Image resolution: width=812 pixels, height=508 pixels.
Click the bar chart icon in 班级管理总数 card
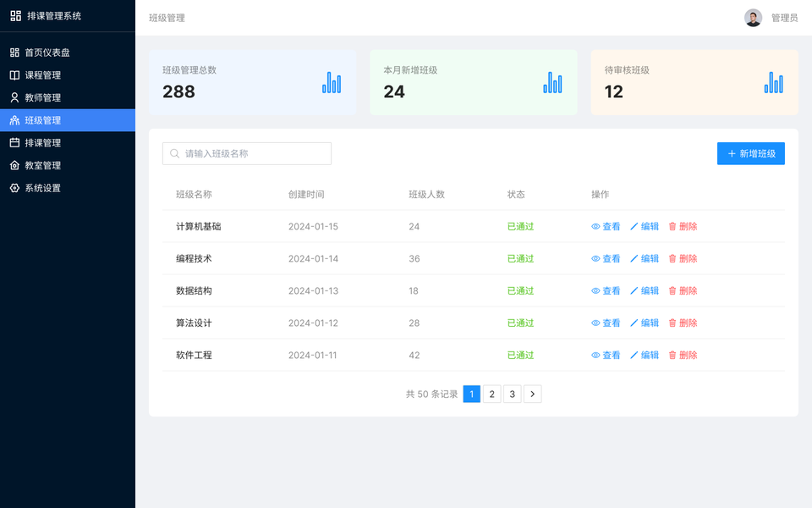click(332, 82)
